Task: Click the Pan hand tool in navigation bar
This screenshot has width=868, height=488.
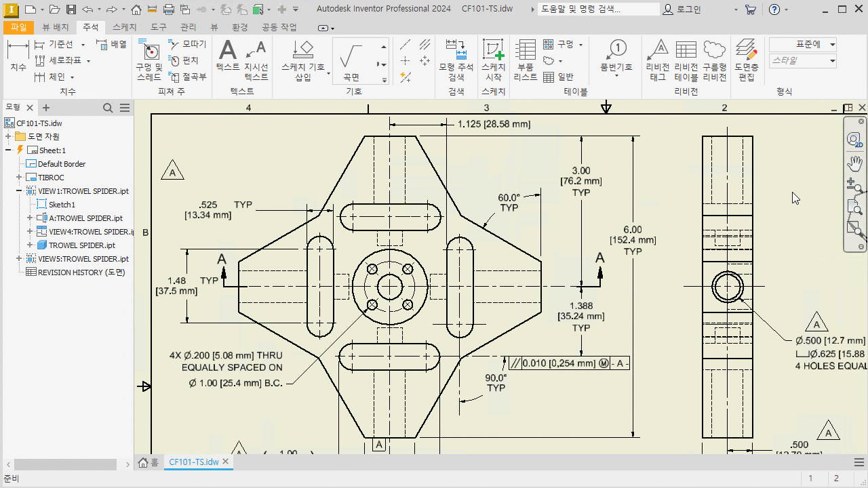Action: point(854,163)
